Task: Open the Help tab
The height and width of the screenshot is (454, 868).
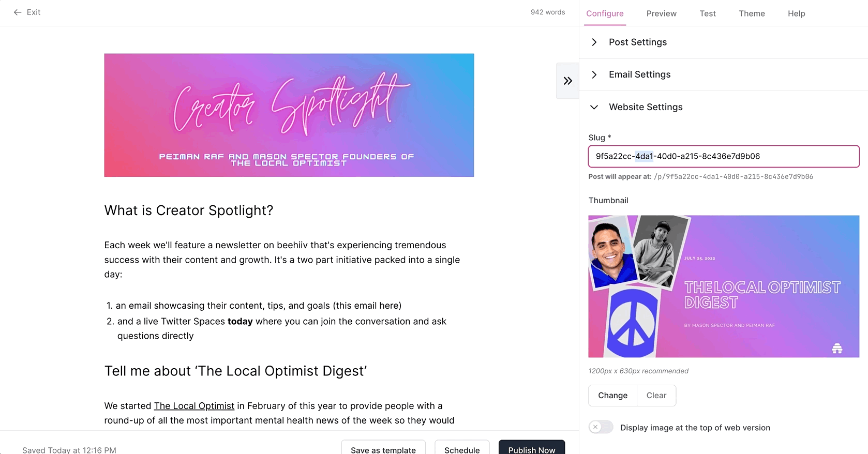Action: (x=796, y=13)
